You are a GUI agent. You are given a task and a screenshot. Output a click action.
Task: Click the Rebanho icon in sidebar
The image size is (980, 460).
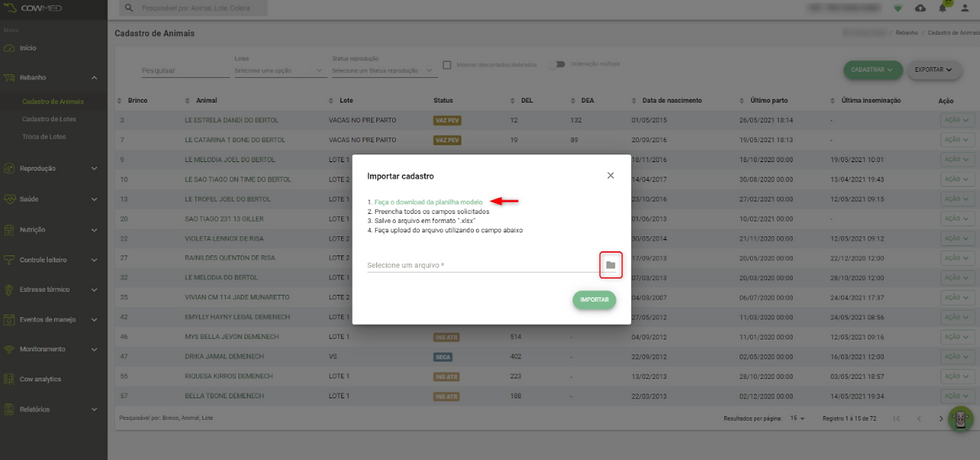(x=9, y=78)
